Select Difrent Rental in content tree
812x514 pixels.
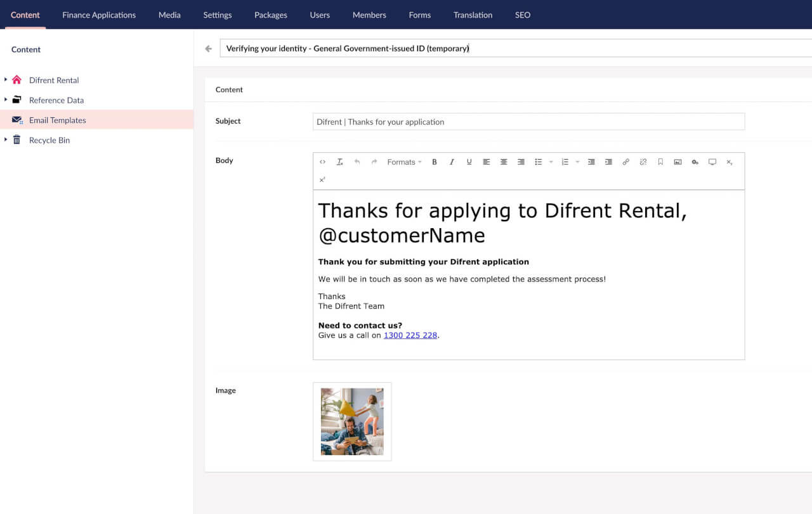pos(54,80)
